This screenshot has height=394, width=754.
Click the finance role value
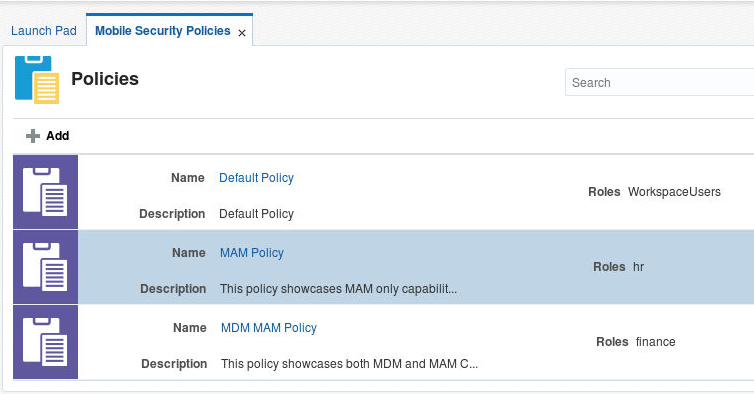[x=655, y=342]
